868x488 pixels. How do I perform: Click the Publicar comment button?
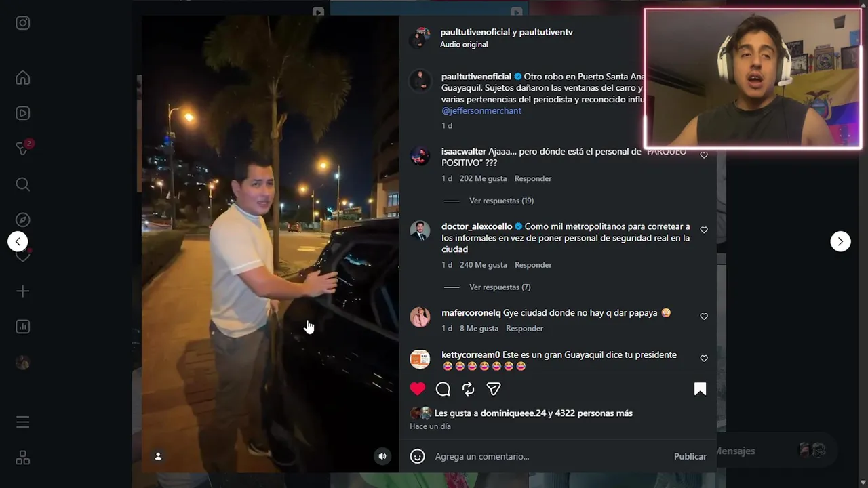(x=690, y=457)
